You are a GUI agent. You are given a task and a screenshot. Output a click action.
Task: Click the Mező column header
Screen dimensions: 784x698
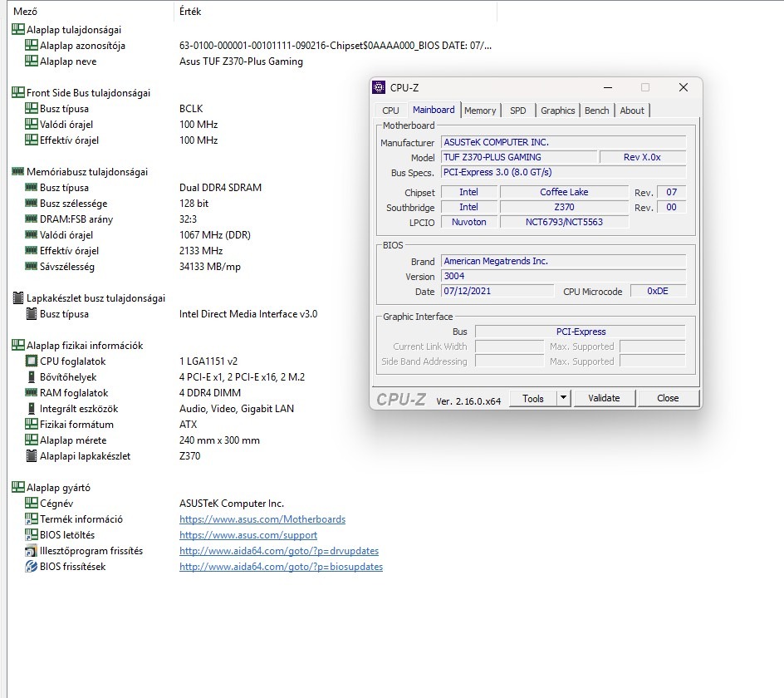click(x=91, y=11)
